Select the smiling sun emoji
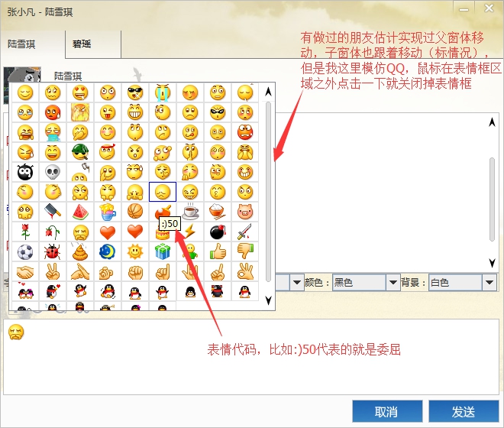Viewport: 504px width, 428px height. [135, 252]
